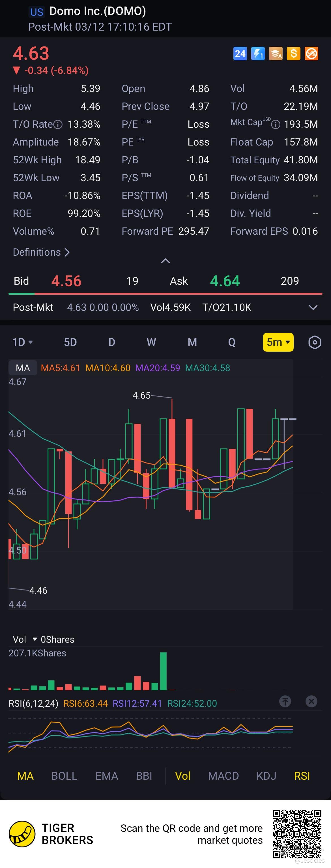Toggle KDJ sub-indicator
331x868 pixels.
coord(266,776)
